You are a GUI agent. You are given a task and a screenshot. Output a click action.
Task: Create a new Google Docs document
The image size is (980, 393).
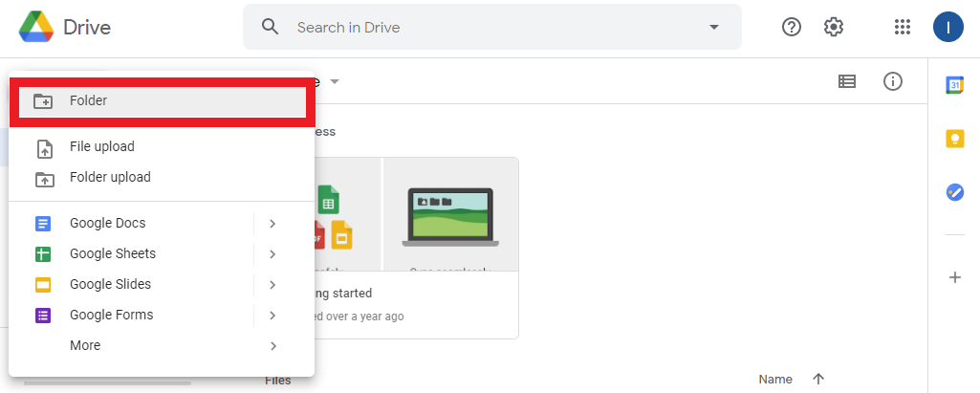[131, 223]
